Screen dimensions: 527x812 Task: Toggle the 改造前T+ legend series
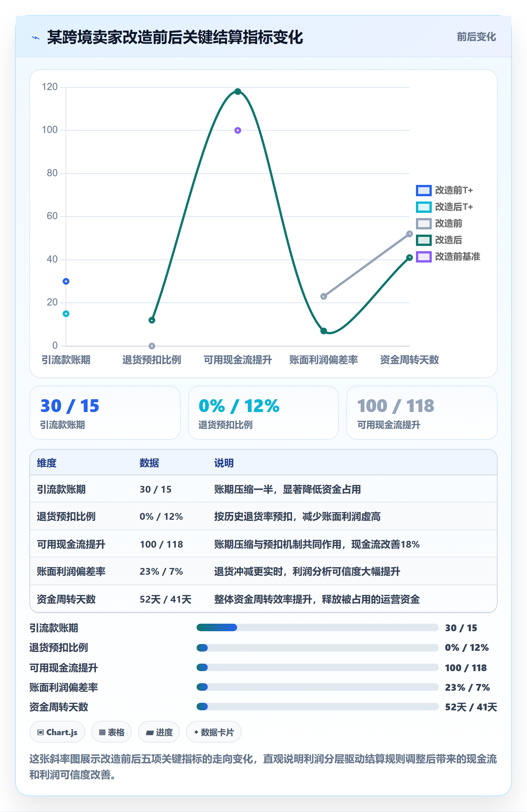444,191
